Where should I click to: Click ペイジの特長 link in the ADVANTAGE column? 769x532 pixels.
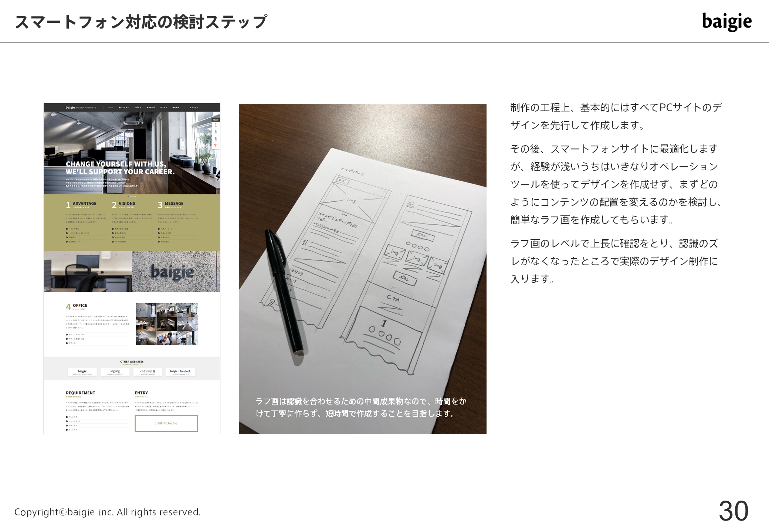point(74,229)
